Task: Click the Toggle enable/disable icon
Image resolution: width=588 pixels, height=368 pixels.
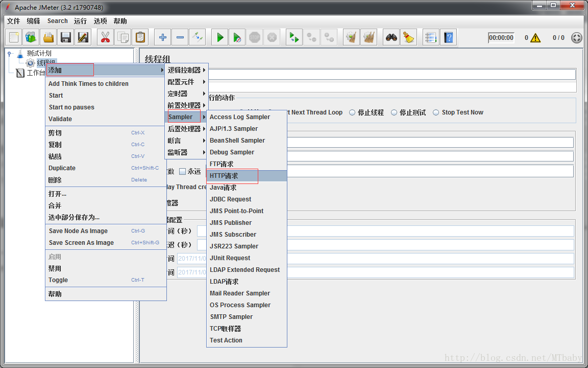Action: coord(197,37)
